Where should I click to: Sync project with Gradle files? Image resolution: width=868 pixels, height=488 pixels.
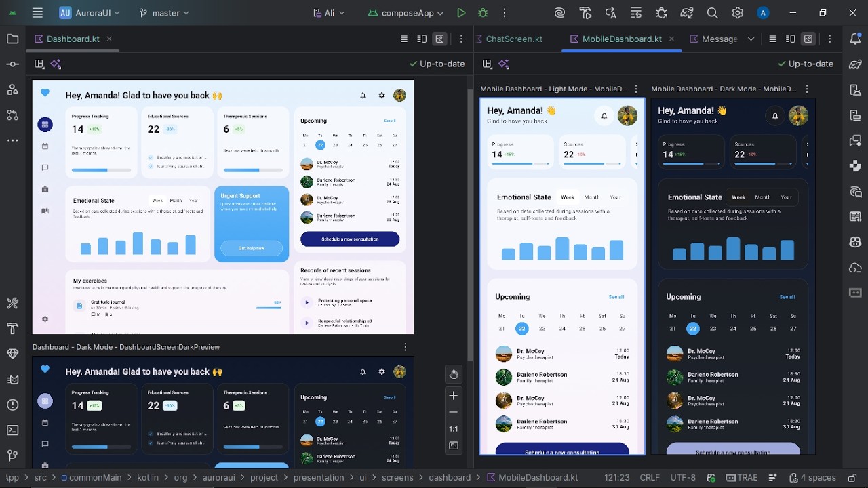click(687, 13)
